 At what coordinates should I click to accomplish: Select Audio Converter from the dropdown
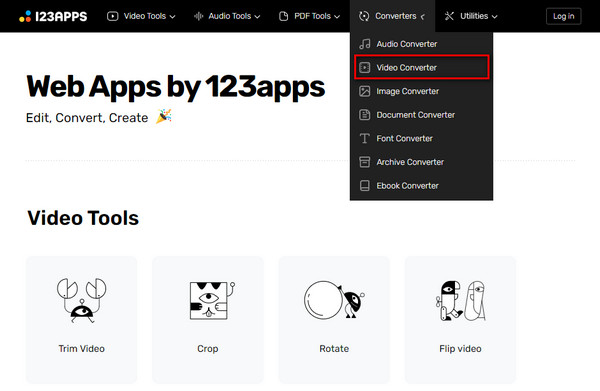pos(421,44)
